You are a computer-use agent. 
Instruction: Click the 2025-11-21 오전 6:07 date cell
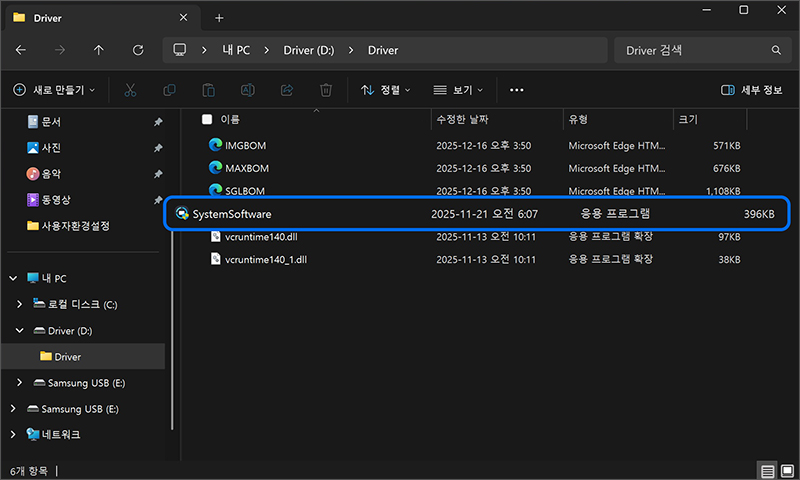pos(484,214)
